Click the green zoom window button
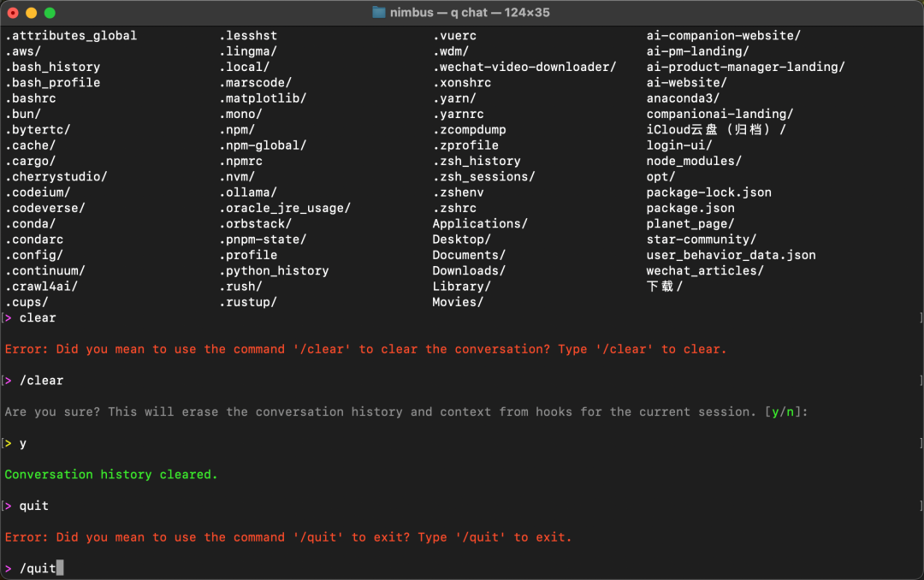Screen dimensions: 924x580 (50, 12)
